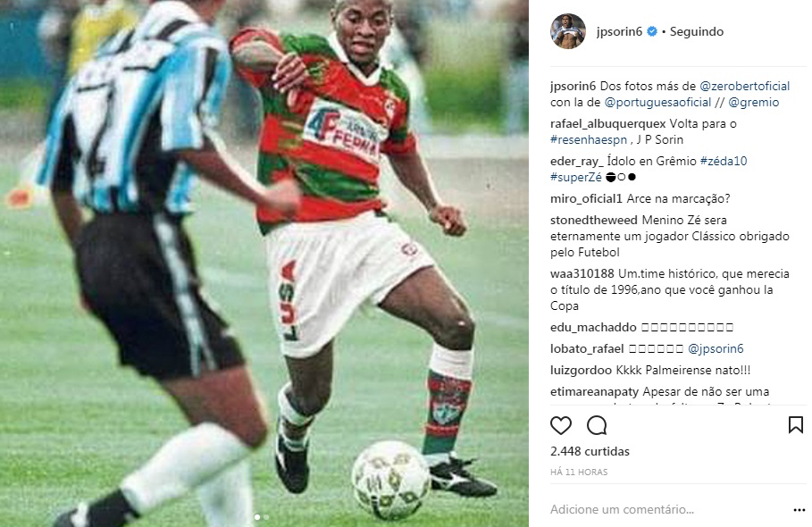Open the @zerobertoficial mention link

(744, 86)
